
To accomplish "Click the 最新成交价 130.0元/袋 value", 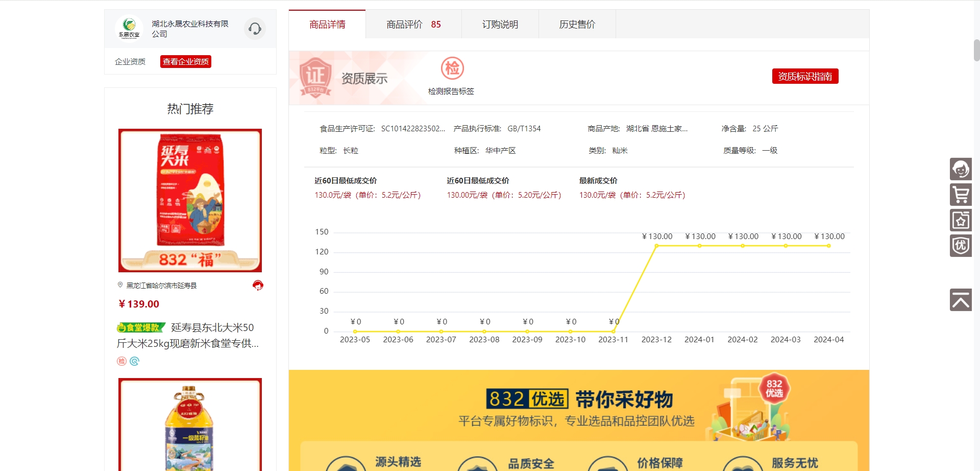I will click(x=632, y=195).
